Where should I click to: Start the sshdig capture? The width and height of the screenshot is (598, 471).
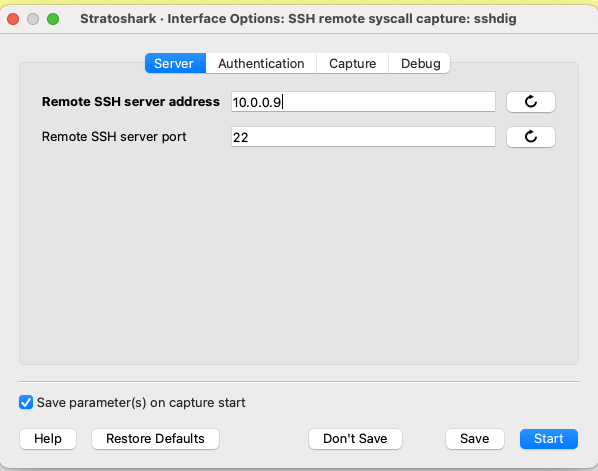[548, 439]
